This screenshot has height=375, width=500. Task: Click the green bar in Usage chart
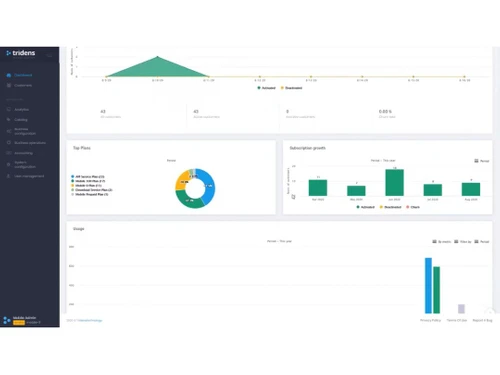click(436, 290)
